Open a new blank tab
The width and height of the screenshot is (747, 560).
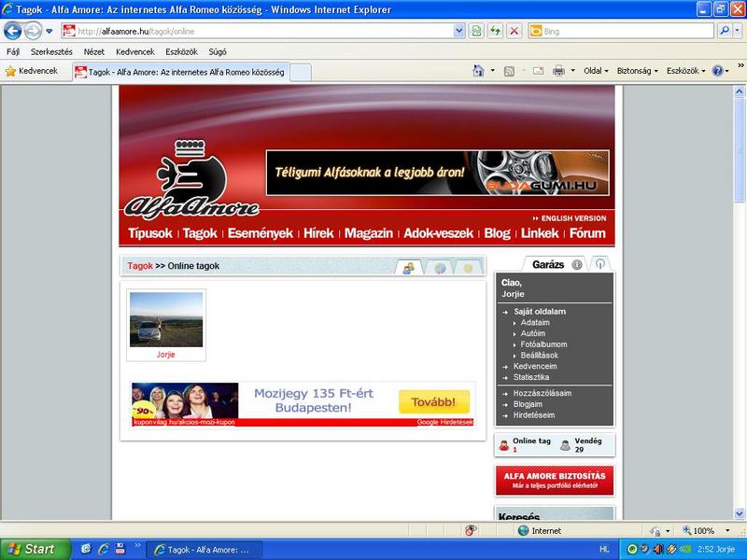tap(301, 73)
